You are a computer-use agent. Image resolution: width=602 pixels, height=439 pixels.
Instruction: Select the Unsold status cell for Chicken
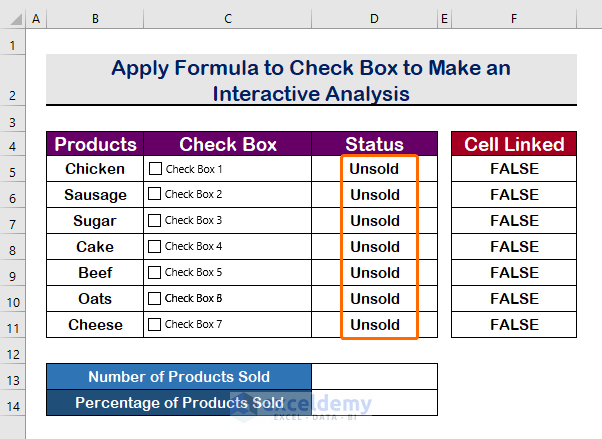[374, 169]
